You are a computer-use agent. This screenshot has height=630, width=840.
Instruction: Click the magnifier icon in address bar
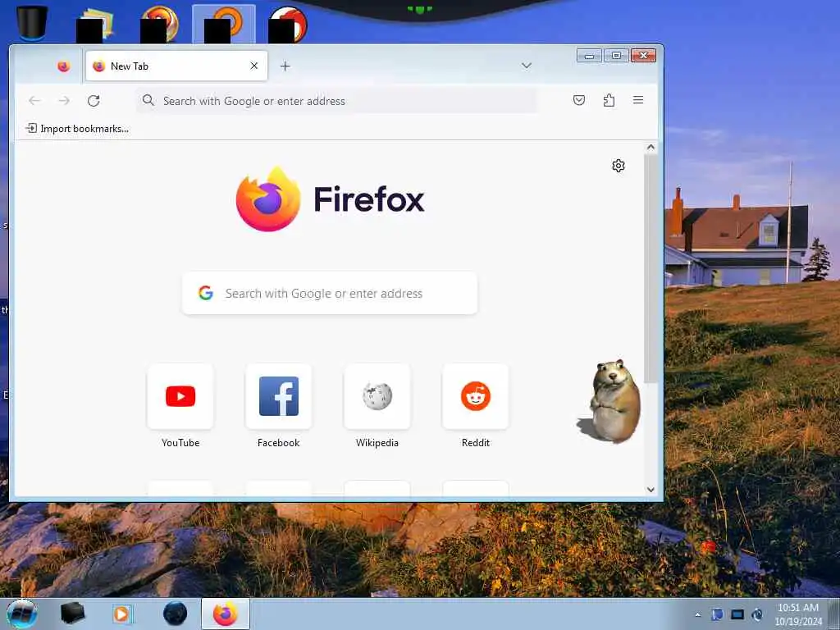pos(148,100)
